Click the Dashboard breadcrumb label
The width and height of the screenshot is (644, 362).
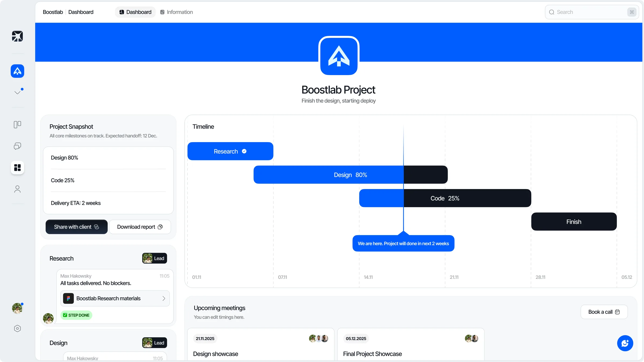(81, 12)
